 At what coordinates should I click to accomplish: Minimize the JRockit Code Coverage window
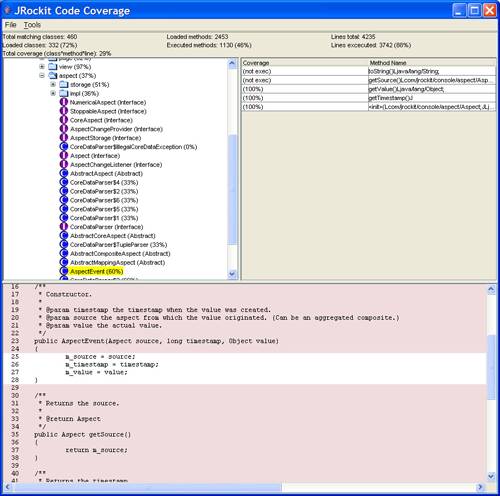click(459, 10)
